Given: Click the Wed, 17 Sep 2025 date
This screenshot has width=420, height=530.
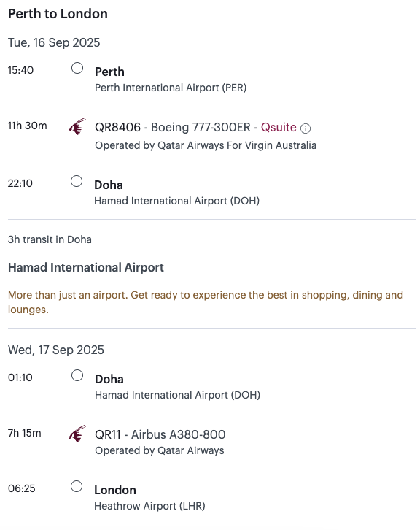Looking at the screenshot, I should click(x=56, y=350).
